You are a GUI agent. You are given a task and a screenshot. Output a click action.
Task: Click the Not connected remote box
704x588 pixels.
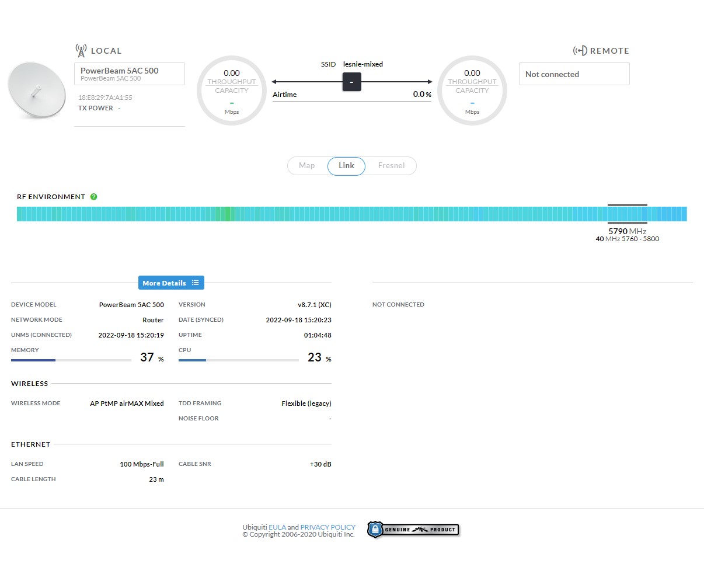click(574, 74)
